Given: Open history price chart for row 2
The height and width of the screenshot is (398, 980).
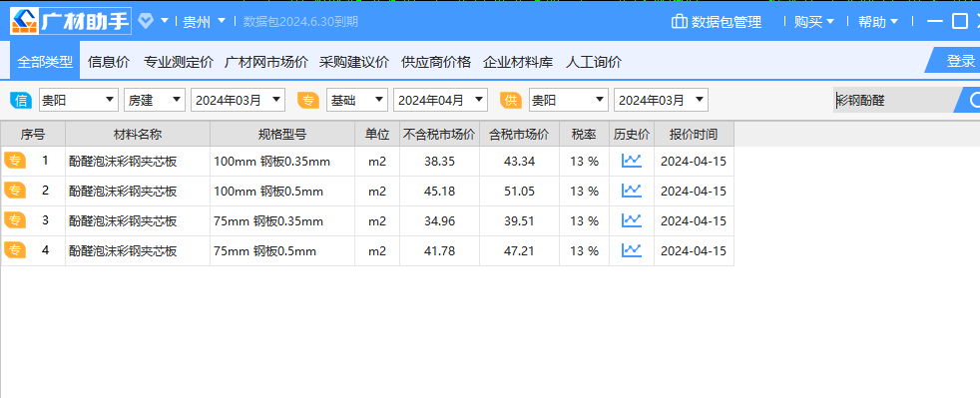Looking at the screenshot, I should (x=632, y=191).
